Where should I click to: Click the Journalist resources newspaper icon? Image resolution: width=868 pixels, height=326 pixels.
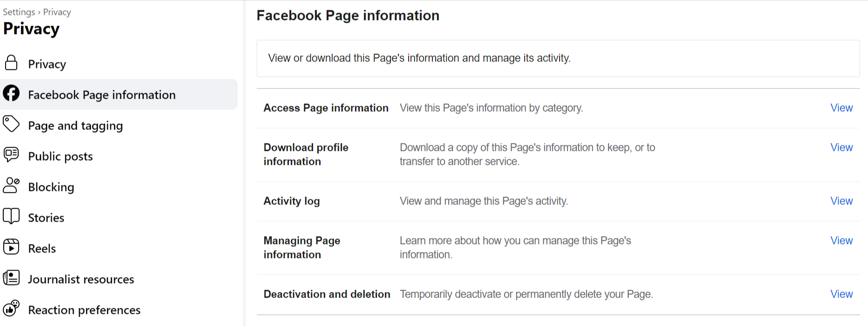(11, 278)
